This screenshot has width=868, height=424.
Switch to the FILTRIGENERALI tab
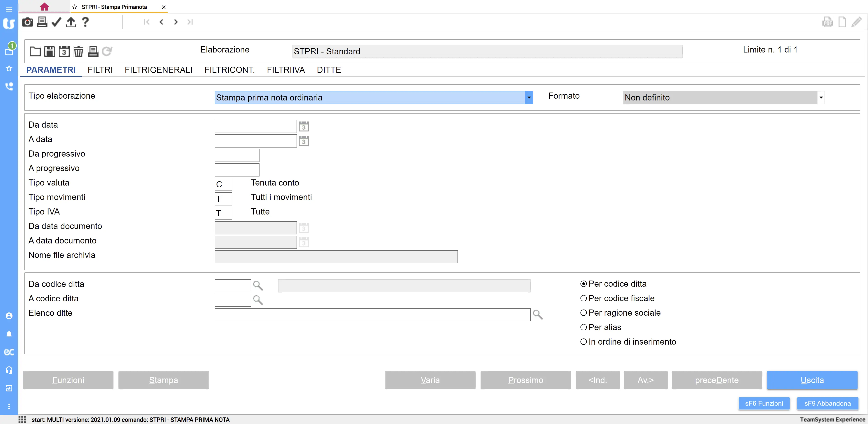tap(158, 70)
